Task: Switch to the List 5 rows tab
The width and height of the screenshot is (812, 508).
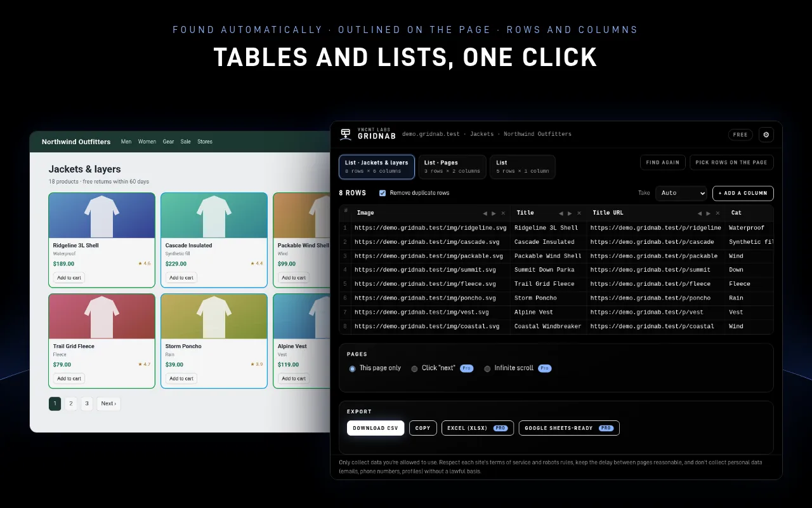Action: [x=523, y=167]
